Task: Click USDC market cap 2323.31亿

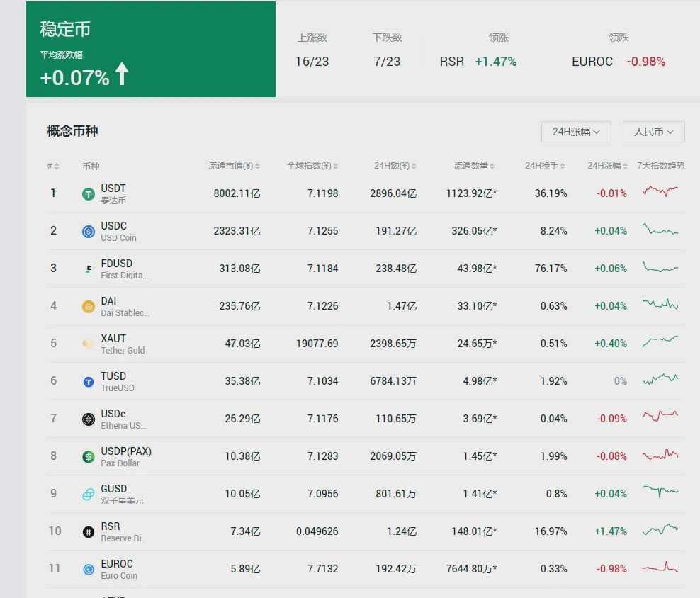Action: click(x=237, y=231)
